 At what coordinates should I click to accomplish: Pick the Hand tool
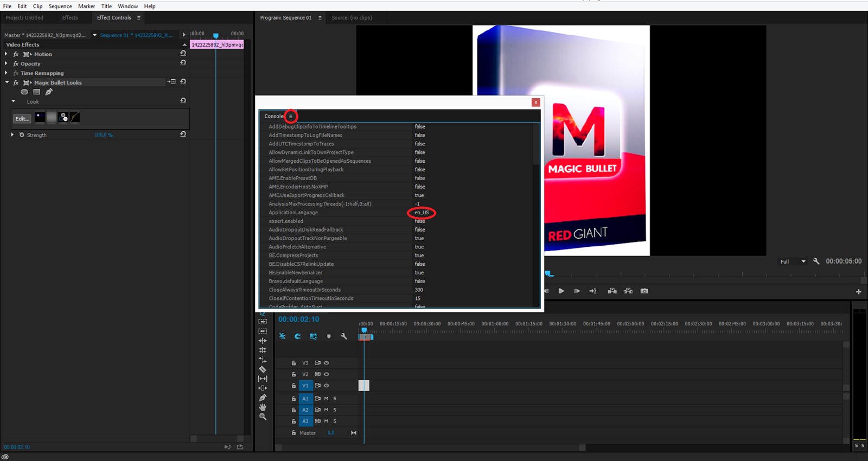point(263,407)
